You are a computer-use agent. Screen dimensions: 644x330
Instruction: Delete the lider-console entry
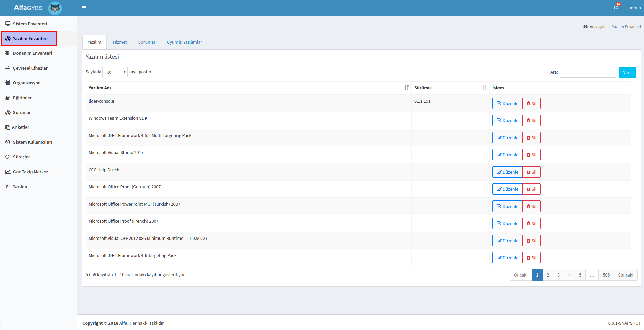coord(532,103)
